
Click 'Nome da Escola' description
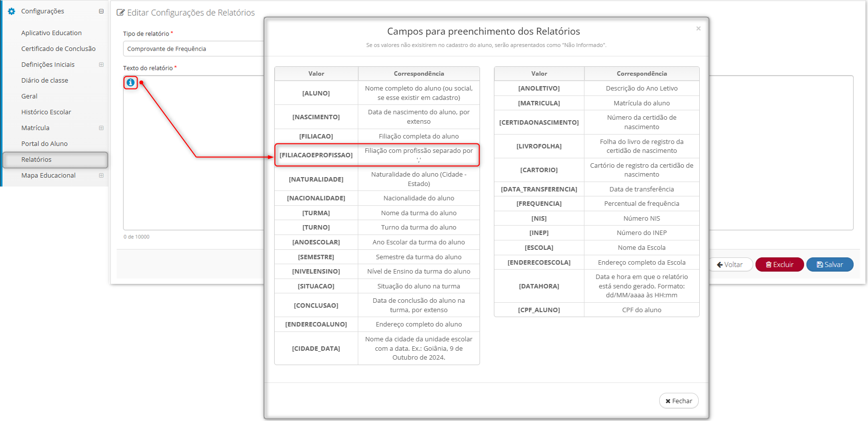[x=641, y=247]
